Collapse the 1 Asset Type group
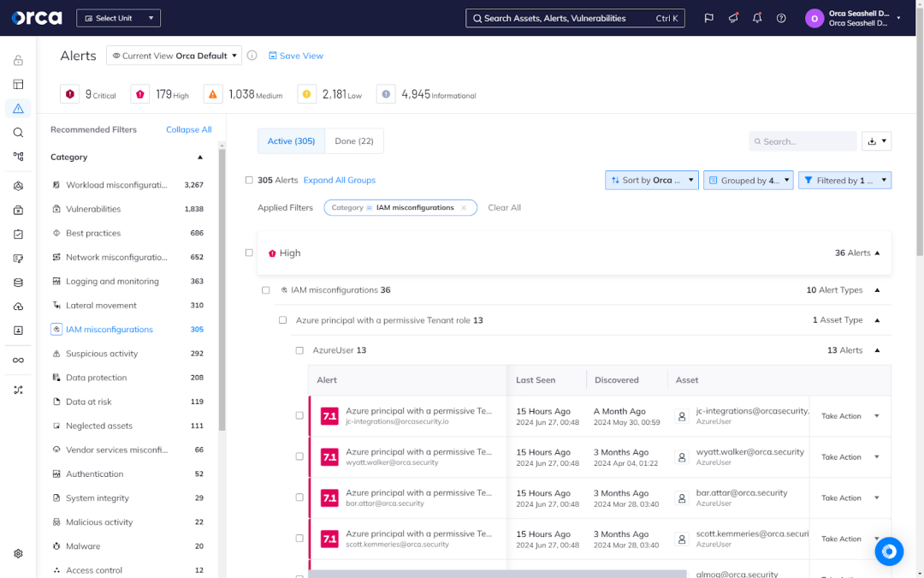The height and width of the screenshot is (578, 924). (877, 320)
